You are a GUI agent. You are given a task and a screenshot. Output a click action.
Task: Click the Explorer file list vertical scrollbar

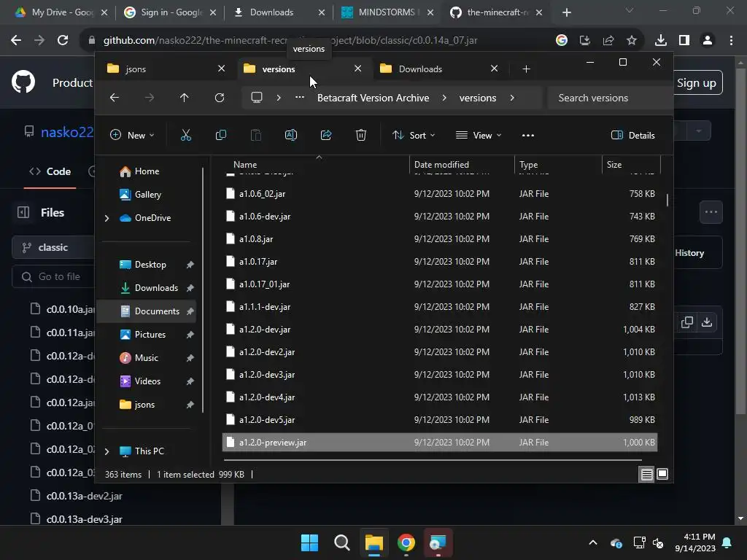tap(667, 200)
